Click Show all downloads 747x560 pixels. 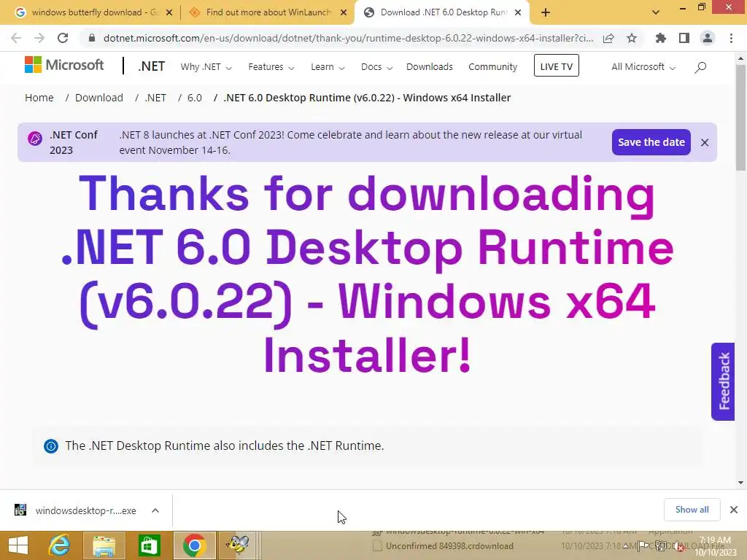click(692, 510)
